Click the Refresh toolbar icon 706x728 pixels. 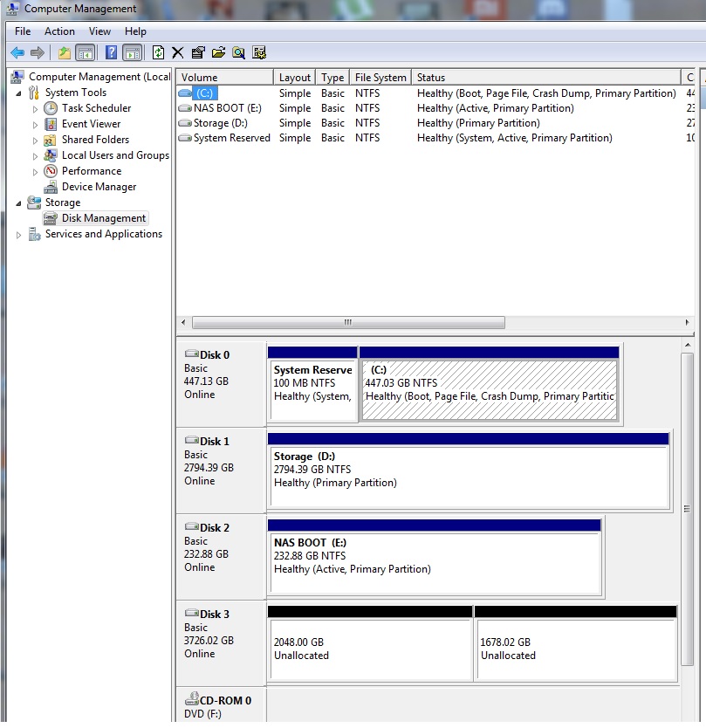[158, 52]
